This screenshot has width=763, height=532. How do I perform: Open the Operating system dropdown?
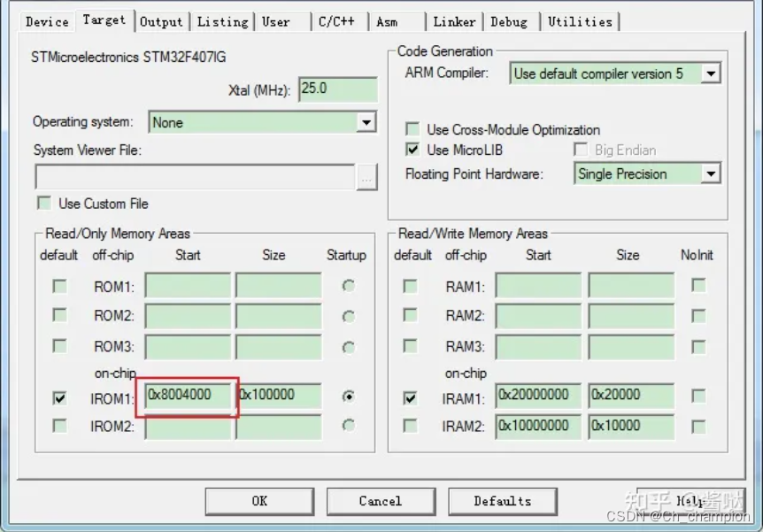[x=366, y=121]
